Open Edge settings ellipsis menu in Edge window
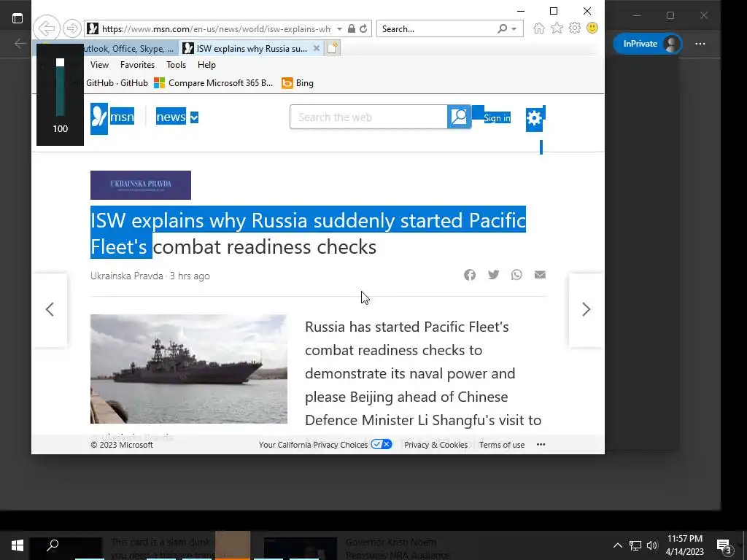The height and width of the screenshot is (560, 747). tap(700, 44)
